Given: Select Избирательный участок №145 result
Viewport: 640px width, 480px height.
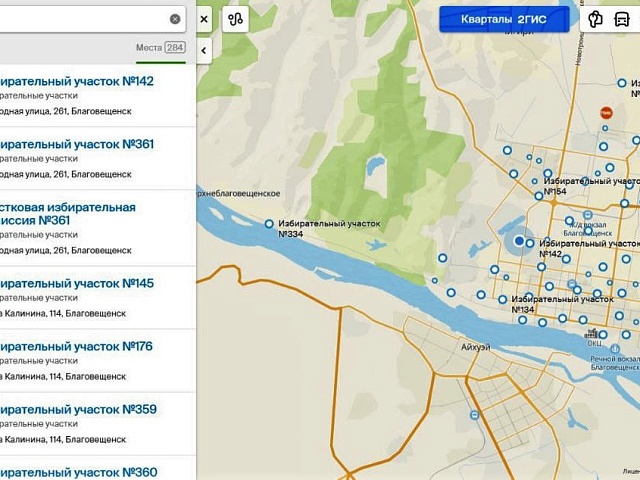Looking at the screenshot, I should pos(76,283).
